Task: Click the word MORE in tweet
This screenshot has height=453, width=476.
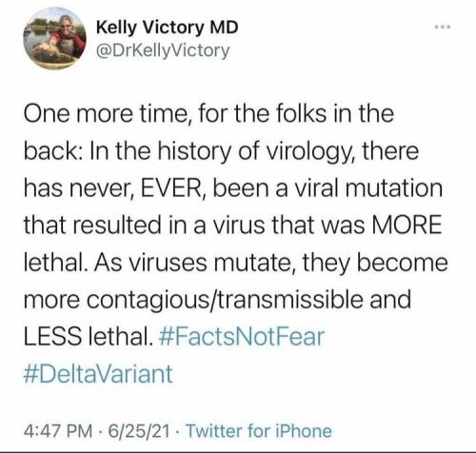Action: 406,225
